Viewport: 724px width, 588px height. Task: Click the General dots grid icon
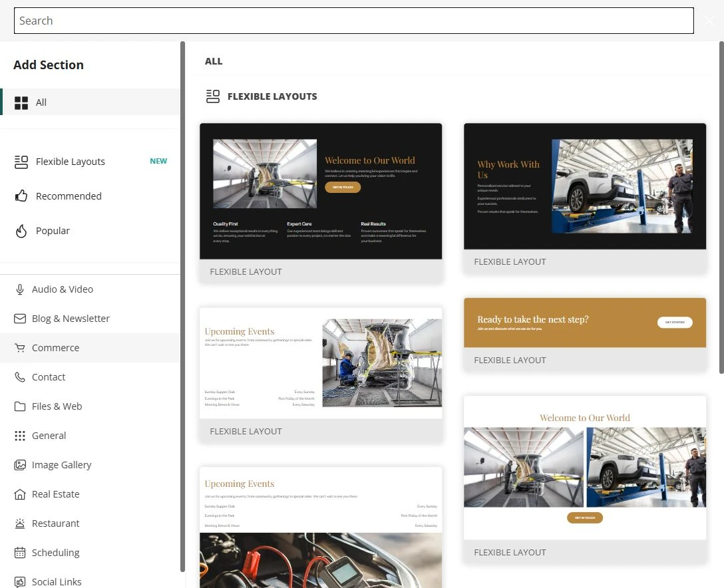(x=20, y=436)
